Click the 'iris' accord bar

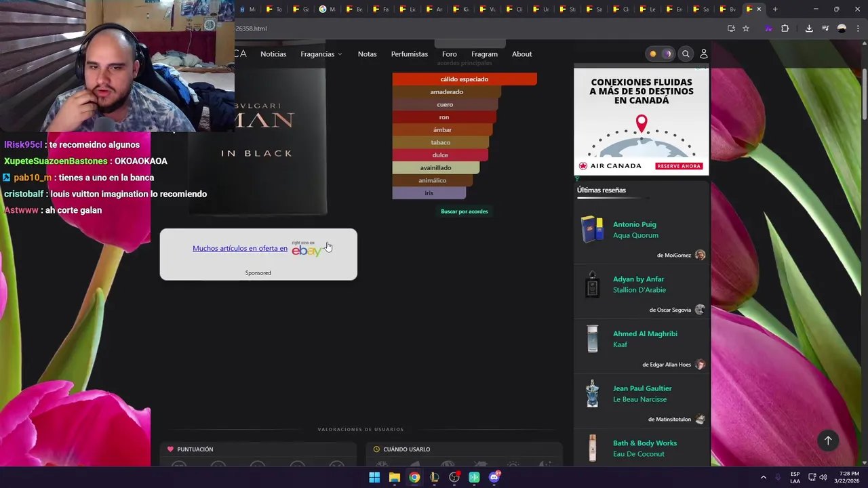[429, 193]
